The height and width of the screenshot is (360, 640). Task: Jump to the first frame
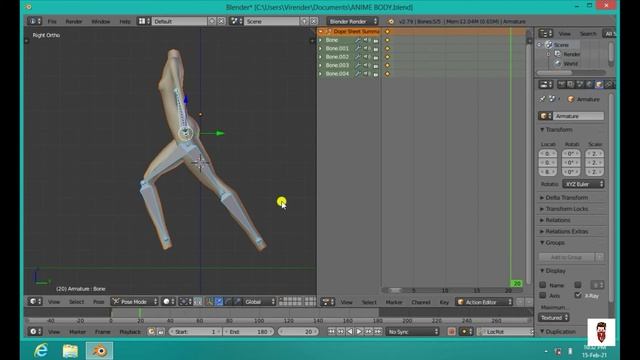(x=331, y=331)
